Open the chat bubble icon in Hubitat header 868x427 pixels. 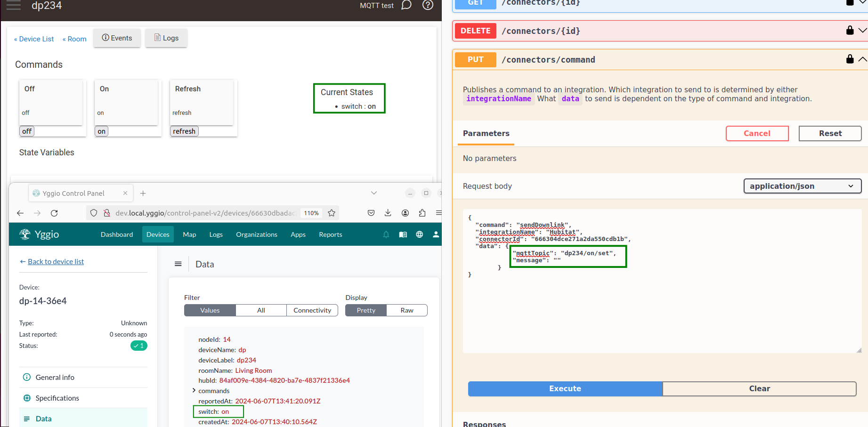(x=406, y=5)
